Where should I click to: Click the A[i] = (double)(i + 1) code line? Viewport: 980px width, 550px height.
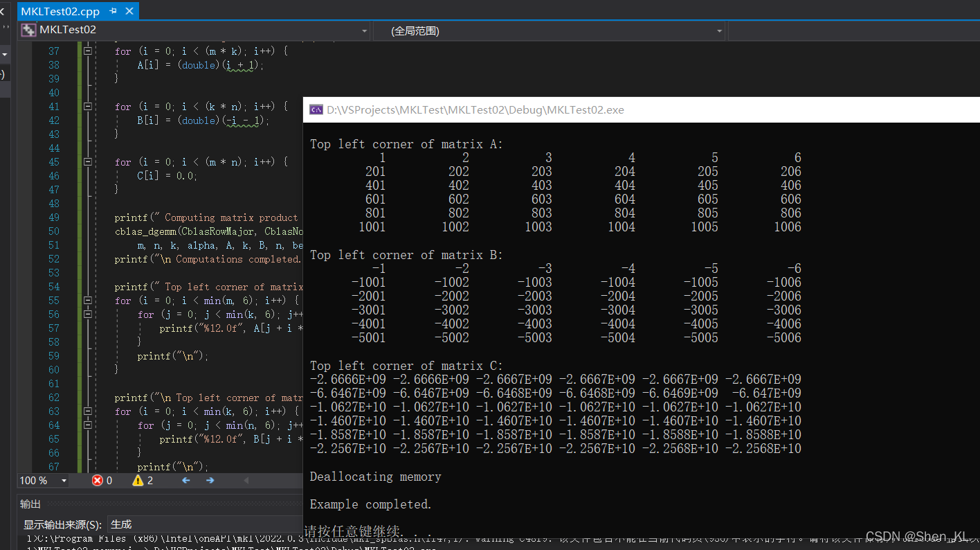click(201, 65)
